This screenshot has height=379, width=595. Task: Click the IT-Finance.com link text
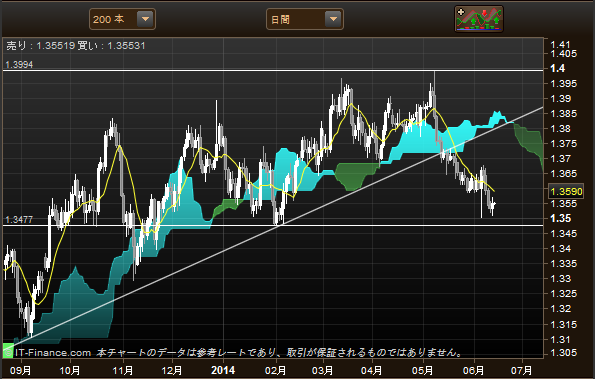[54, 353]
